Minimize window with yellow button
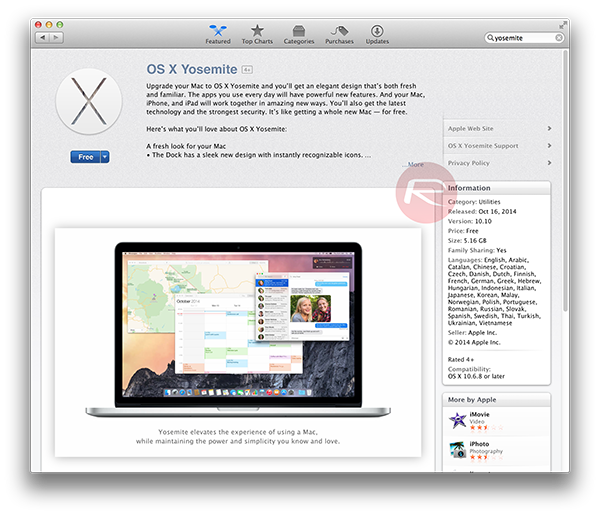 [49, 24]
